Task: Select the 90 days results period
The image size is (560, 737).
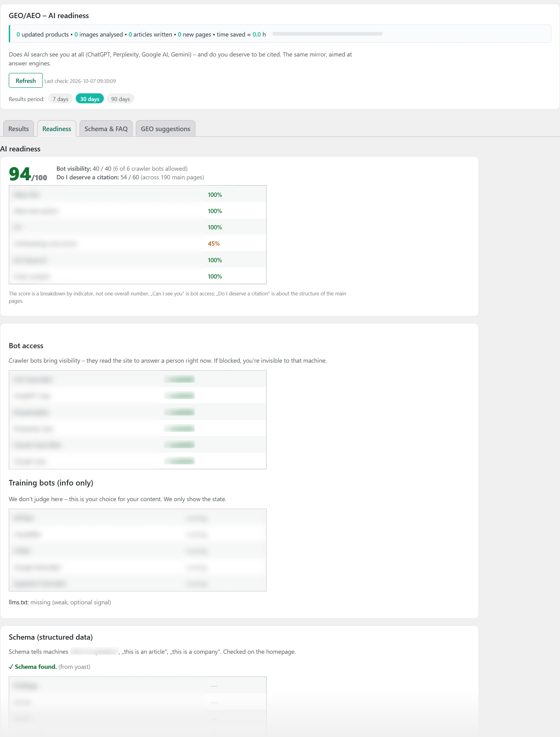Action: pyautogui.click(x=120, y=99)
